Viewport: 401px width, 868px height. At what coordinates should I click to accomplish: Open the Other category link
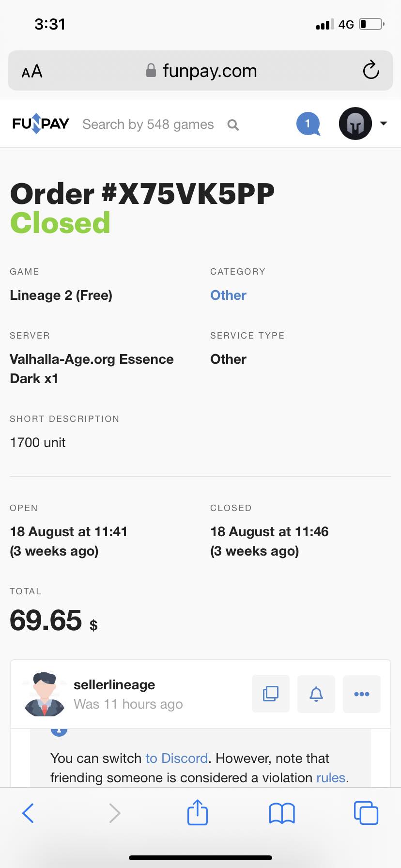(228, 295)
